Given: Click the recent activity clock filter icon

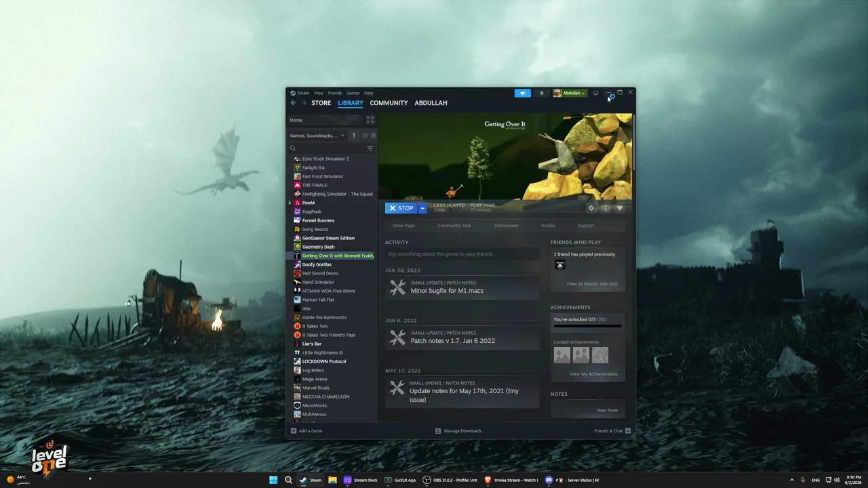Looking at the screenshot, I should tap(364, 136).
